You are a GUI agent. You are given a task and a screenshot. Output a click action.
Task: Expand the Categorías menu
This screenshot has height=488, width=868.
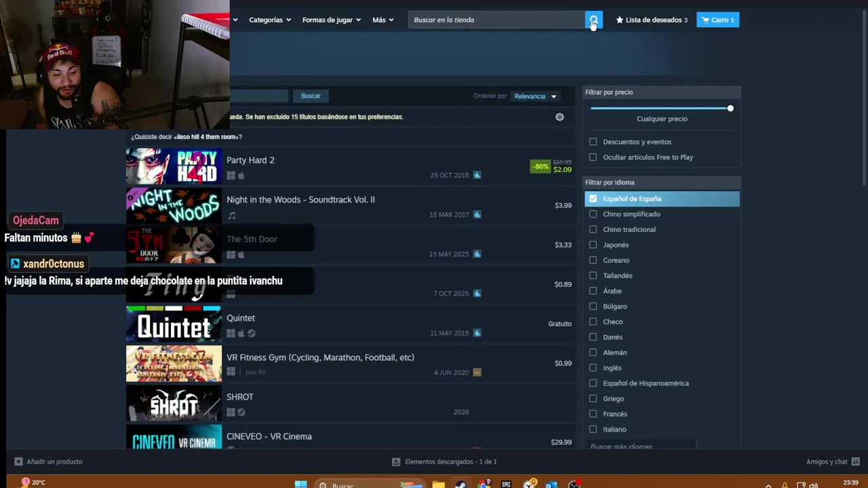click(270, 20)
